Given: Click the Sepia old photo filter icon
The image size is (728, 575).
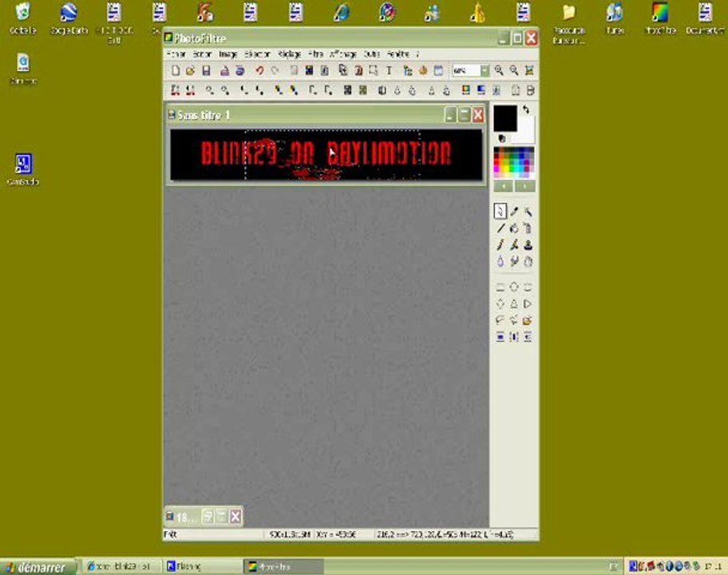Looking at the screenshot, I should [363, 90].
